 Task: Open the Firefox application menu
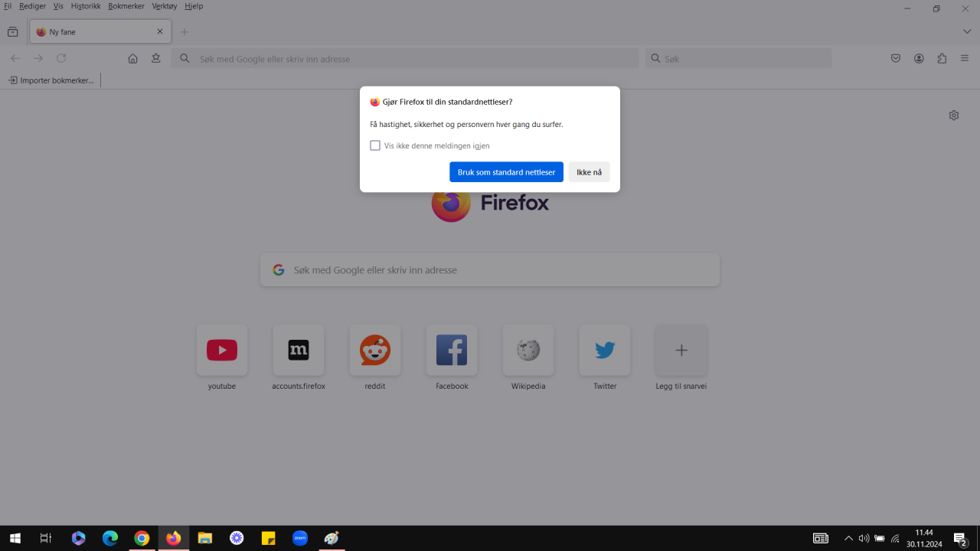point(964,57)
